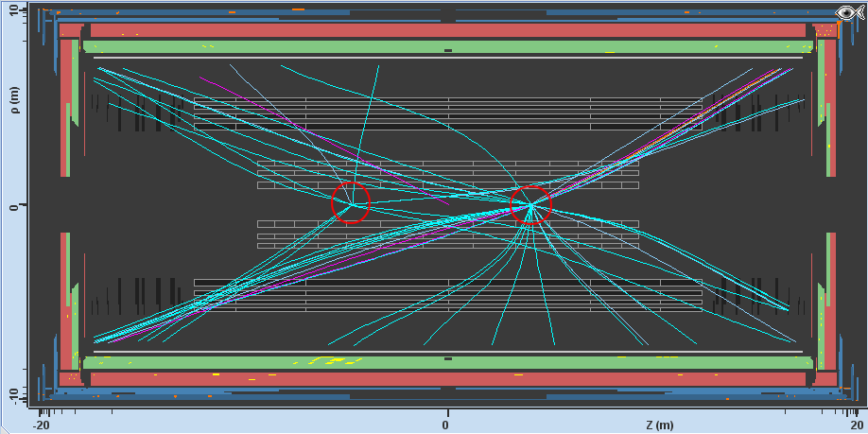Select yellow hit cluster in bottom green band
868x434 pixels.
click(326, 361)
